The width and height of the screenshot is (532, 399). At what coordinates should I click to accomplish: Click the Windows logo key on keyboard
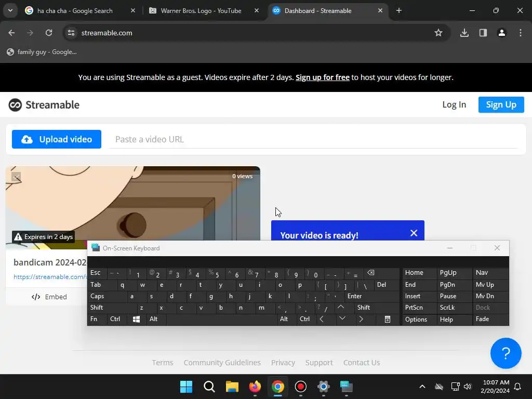pyautogui.click(x=137, y=320)
